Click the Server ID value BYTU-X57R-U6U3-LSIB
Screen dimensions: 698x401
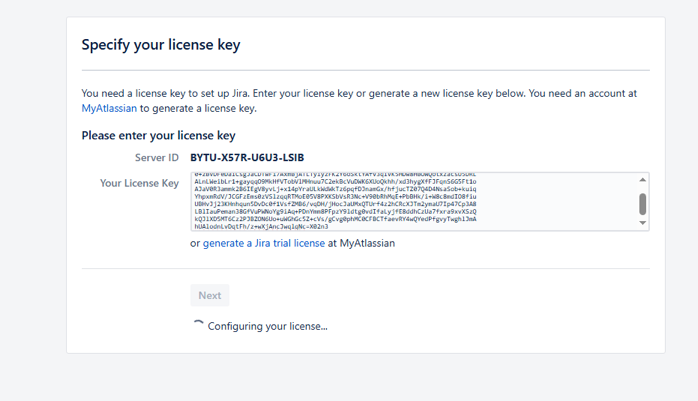coord(247,158)
